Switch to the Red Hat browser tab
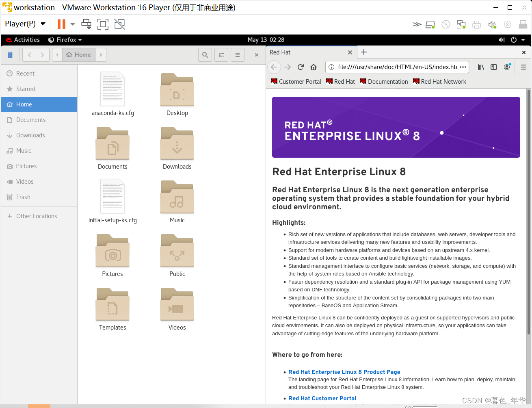Viewport: 532px width, 408px height. click(307, 52)
